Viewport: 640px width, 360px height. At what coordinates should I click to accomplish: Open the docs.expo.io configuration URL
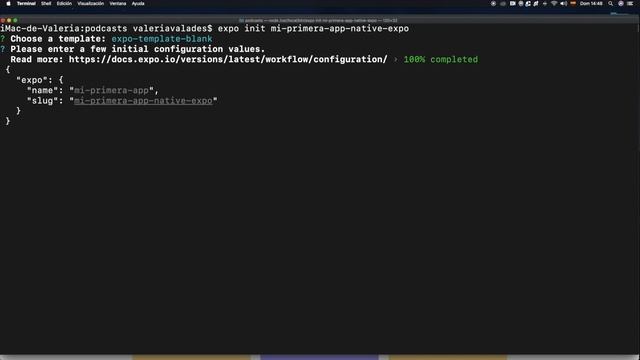click(x=228, y=60)
